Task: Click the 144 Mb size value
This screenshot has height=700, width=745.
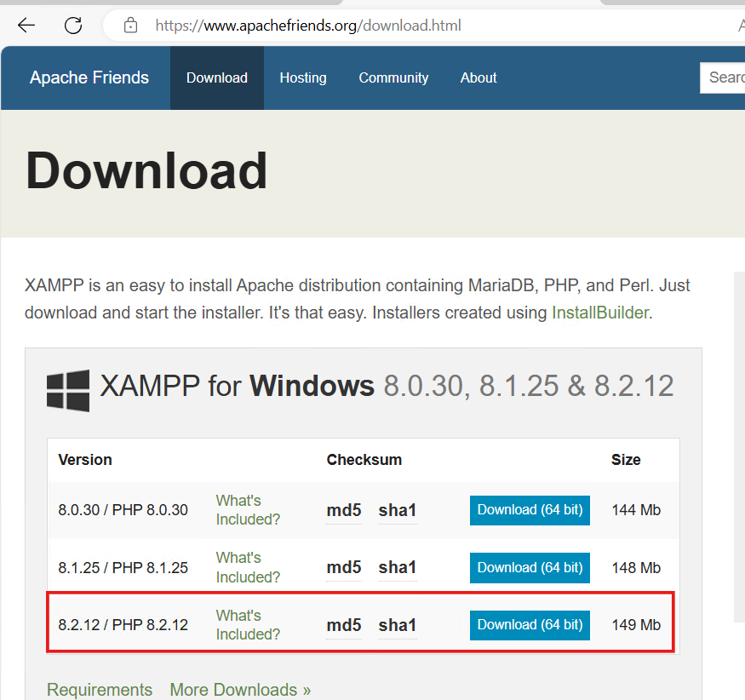Action: pos(636,510)
